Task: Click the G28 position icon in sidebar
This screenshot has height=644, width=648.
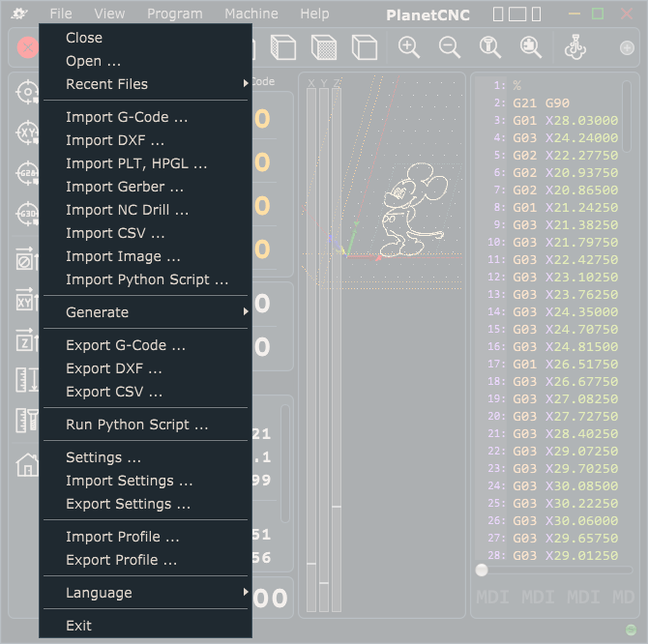Action: click(x=27, y=174)
